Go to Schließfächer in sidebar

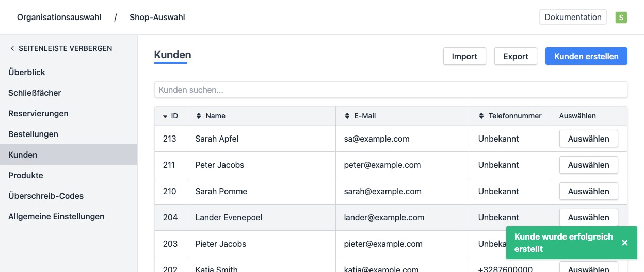coord(35,93)
